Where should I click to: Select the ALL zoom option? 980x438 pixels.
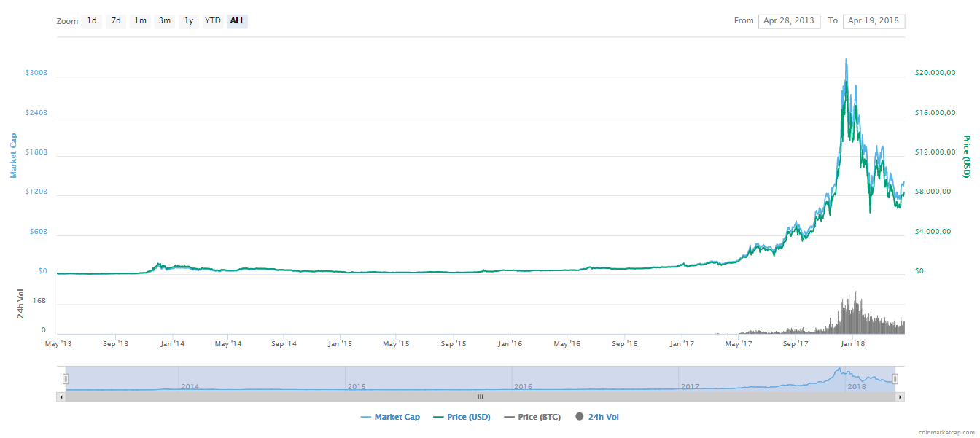(237, 21)
